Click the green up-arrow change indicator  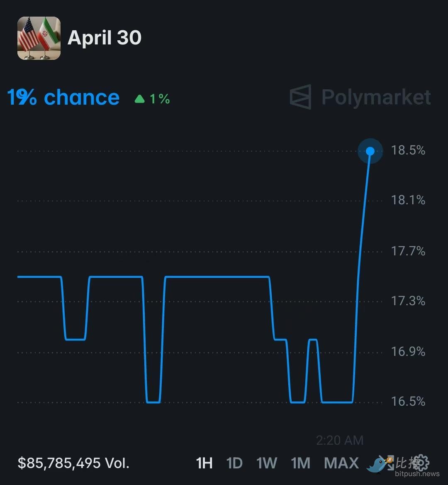[140, 99]
